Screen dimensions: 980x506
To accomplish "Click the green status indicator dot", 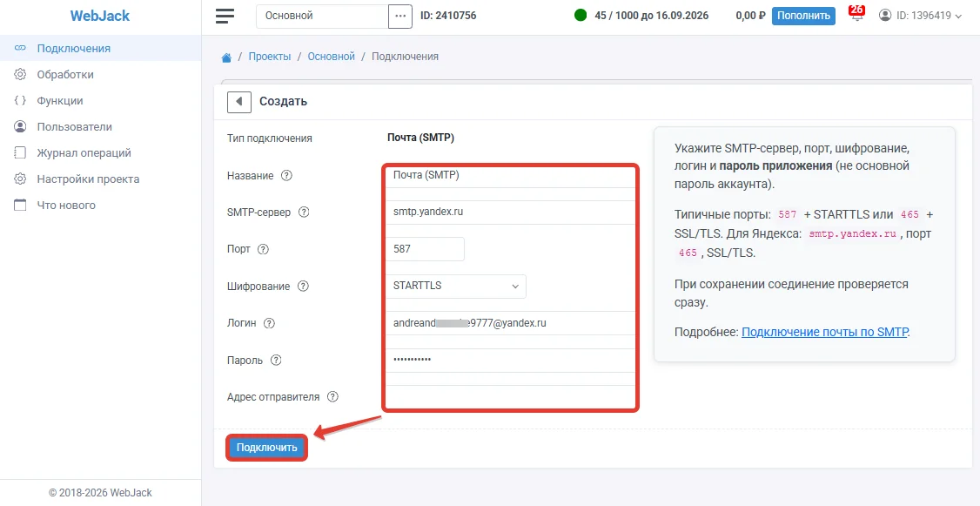I will 581,16.
